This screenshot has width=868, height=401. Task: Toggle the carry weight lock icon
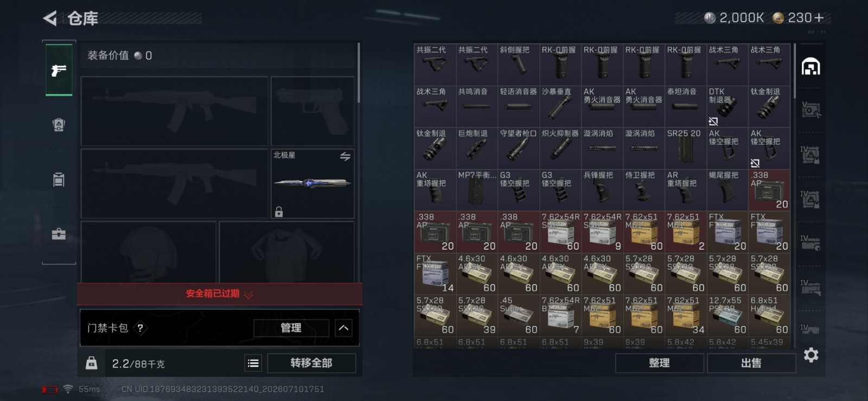tap(91, 363)
